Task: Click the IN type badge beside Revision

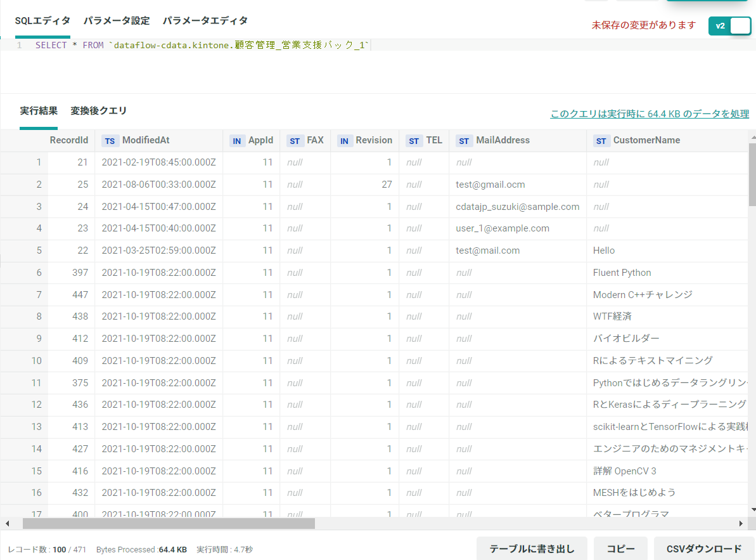Action: 344,141
